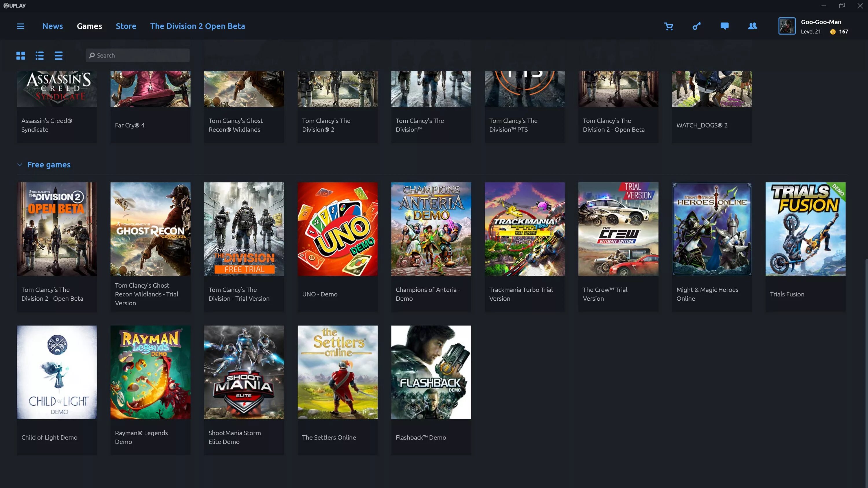This screenshot has height=488, width=868.
Task: Click the Uplay hamburger menu icon
Action: pos(20,26)
